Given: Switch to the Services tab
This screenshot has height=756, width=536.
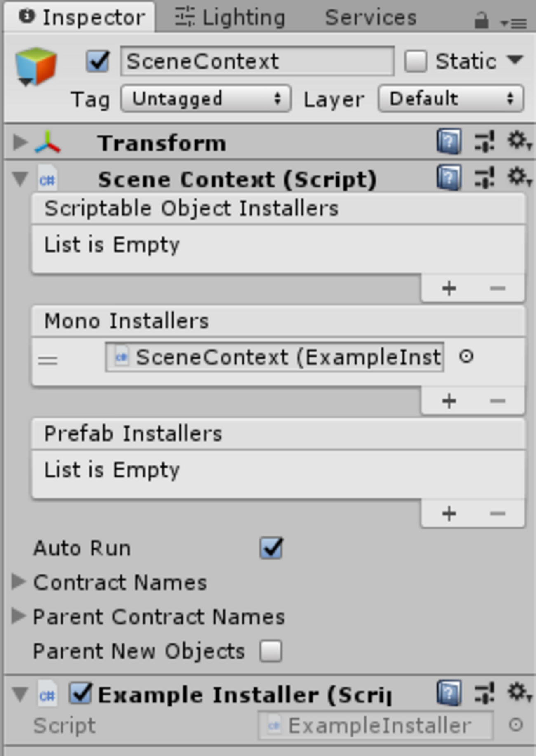Looking at the screenshot, I should (x=370, y=17).
